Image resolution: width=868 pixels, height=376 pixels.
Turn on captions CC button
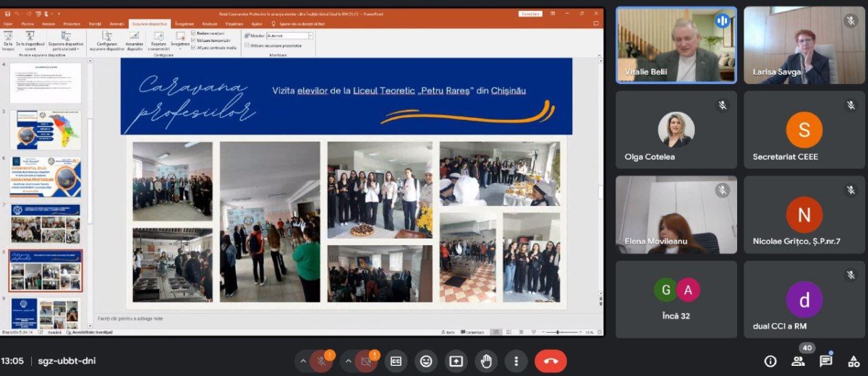396,361
